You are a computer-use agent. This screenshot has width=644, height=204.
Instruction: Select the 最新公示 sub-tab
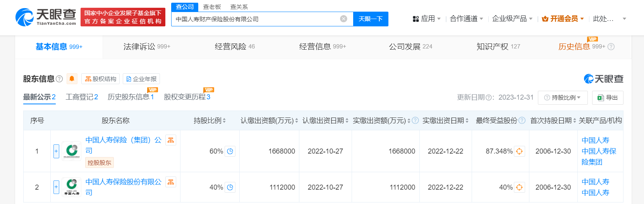click(39, 97)
